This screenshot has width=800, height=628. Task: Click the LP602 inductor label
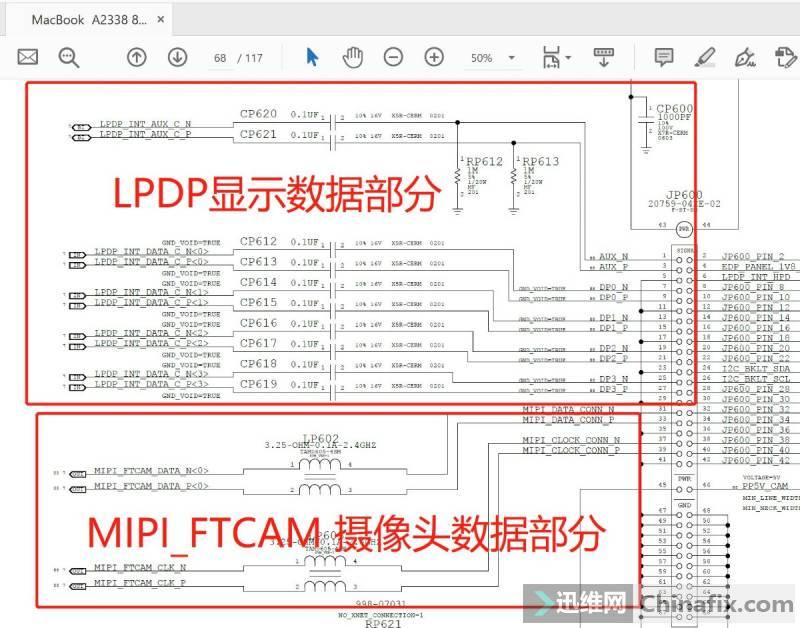pyautogui.click(x=320, y=438)
